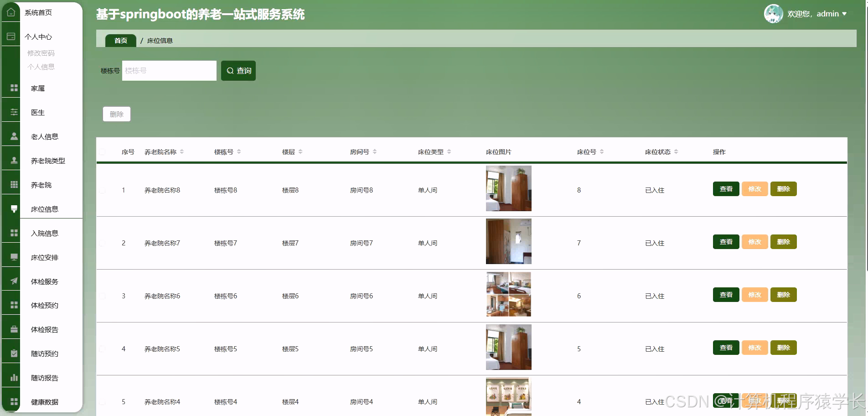Click 删除 for row 养老院名称6
The image size is (868, 416).
point(784,295)
